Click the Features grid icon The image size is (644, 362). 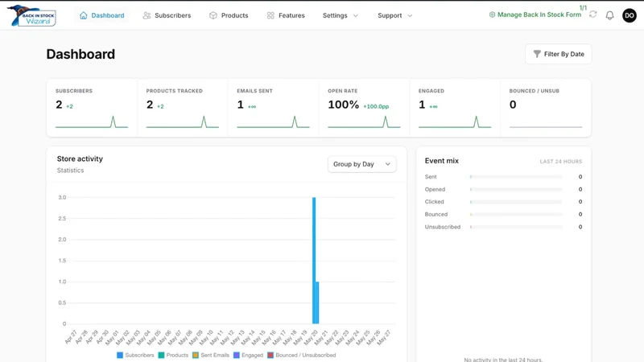click(270, 15)
